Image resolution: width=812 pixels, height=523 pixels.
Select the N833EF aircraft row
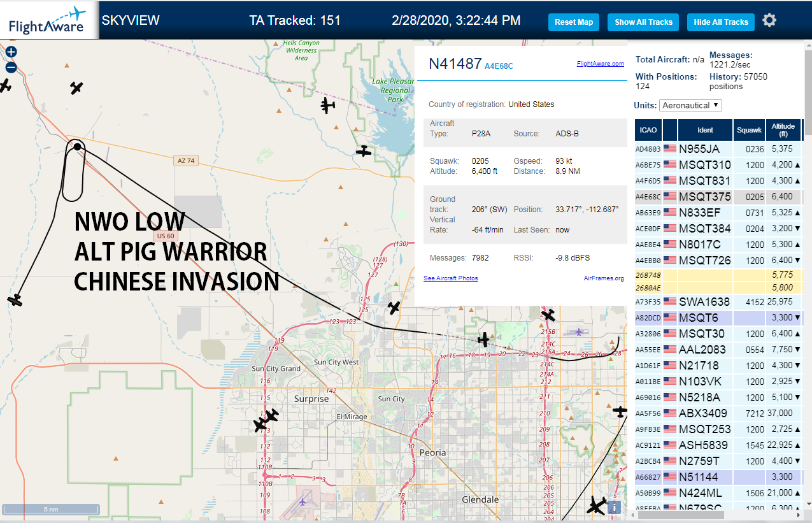[718, 213]
